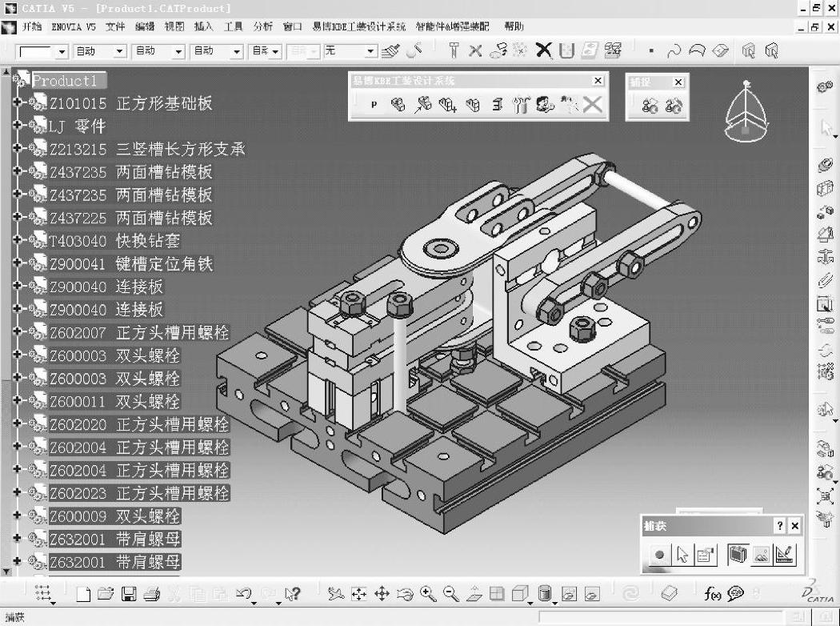This screenshot has height=626, width=840.
Task: Expand Z900041 键槽定位角铁 node
Action: (x=17, y=263)
